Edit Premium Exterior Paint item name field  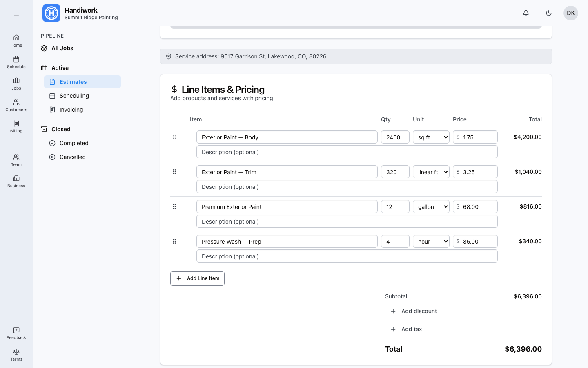(x=287, y=206)
